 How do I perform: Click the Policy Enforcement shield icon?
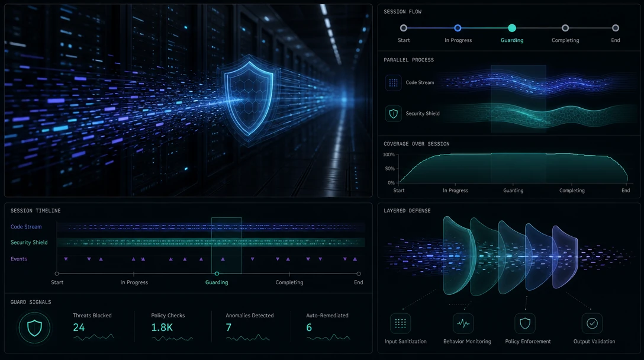point(525,323)
